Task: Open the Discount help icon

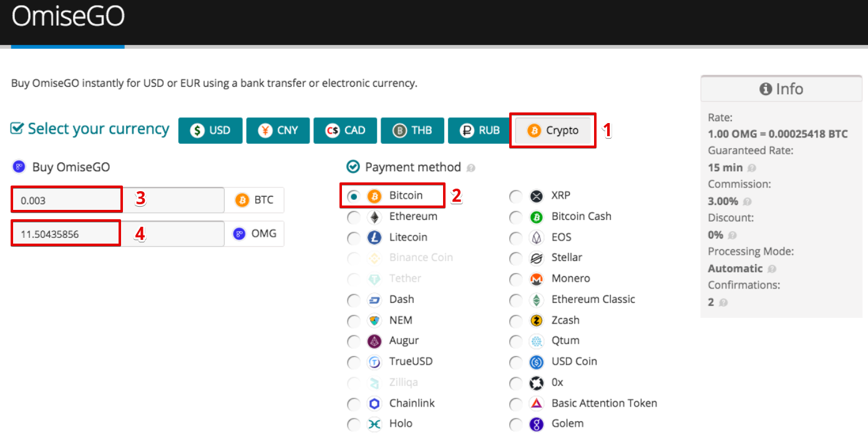Action: [x=733, y=235]
